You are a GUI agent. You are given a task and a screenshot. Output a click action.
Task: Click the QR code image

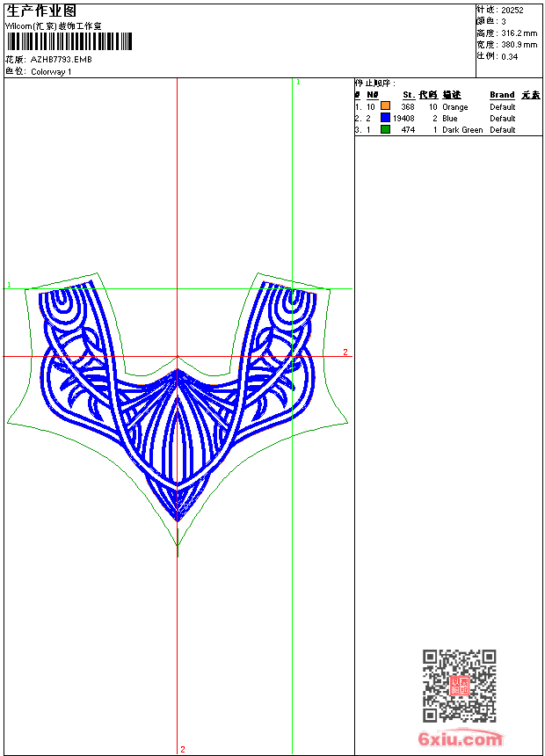click(460, 686)
